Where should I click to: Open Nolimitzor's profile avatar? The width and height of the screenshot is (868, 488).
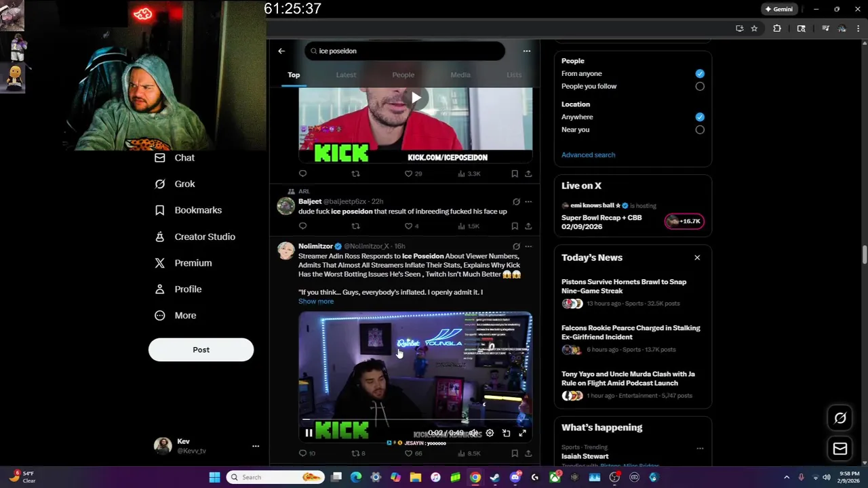[x=286, y=251]
